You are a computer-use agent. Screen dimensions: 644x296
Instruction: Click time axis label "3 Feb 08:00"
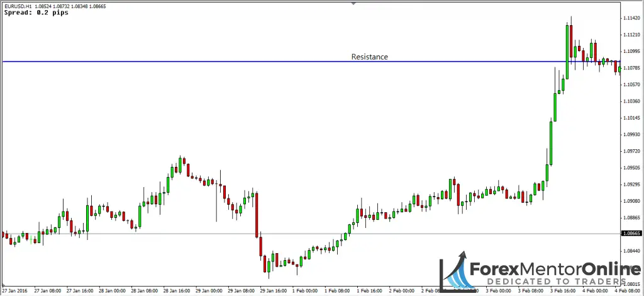[x=532, y=291]
